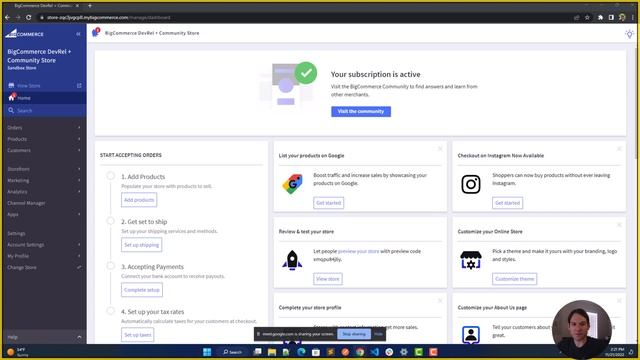Click the Instagram logo icon
640x360 pixels.
[x=471, y=184]
